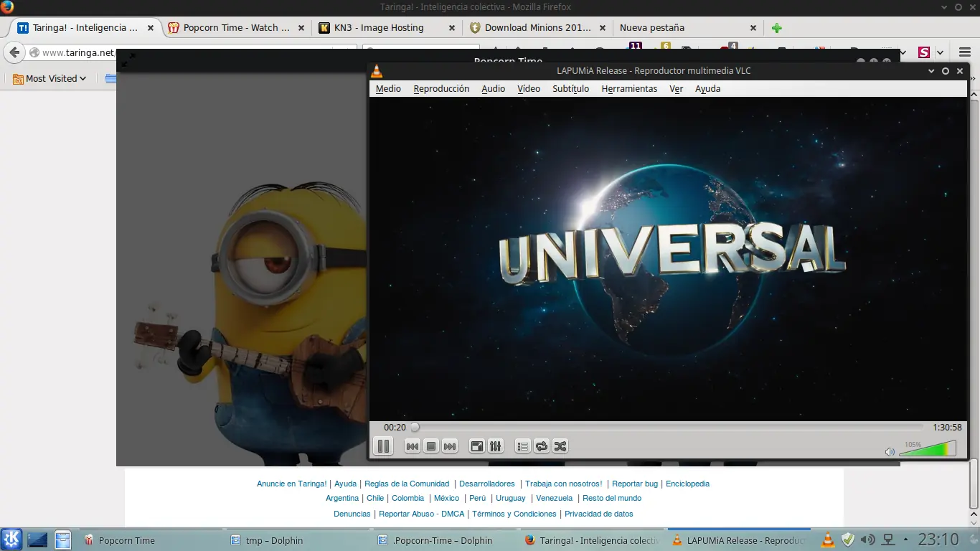The width and height of the screenshot is (980, 551).
Task: Skip to previous media in VLC
Action: click(413, 446)
